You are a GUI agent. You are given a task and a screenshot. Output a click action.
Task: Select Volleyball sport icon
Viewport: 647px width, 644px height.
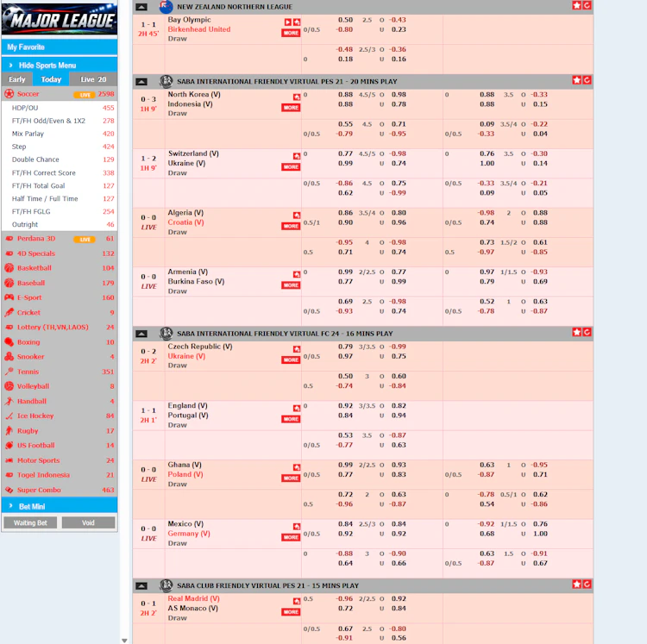(9, 386)
